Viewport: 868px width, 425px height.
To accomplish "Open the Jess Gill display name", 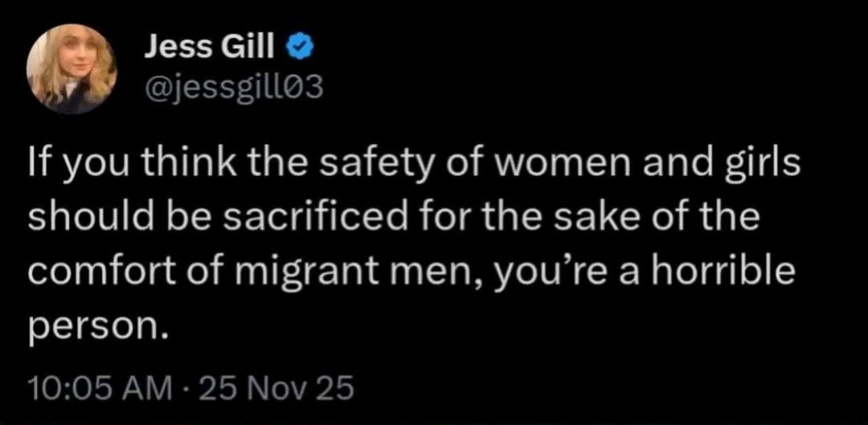I will (210, 48).
